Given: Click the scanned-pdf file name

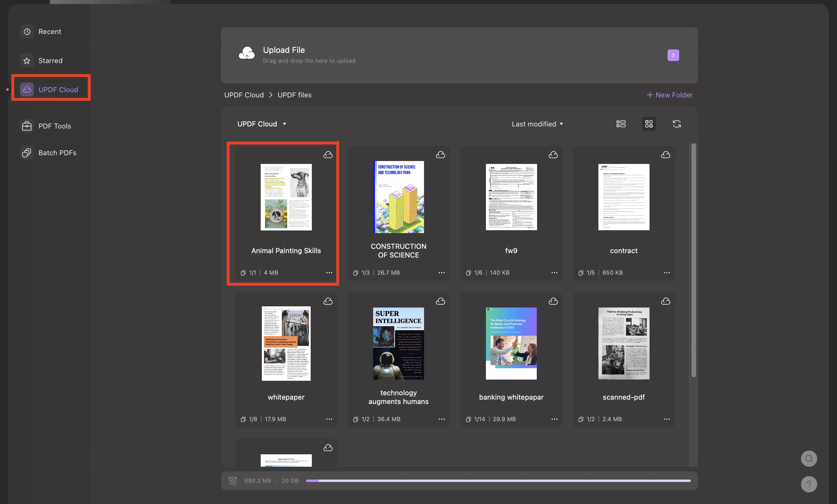Looking at the screenshot, I should point(623,397).
